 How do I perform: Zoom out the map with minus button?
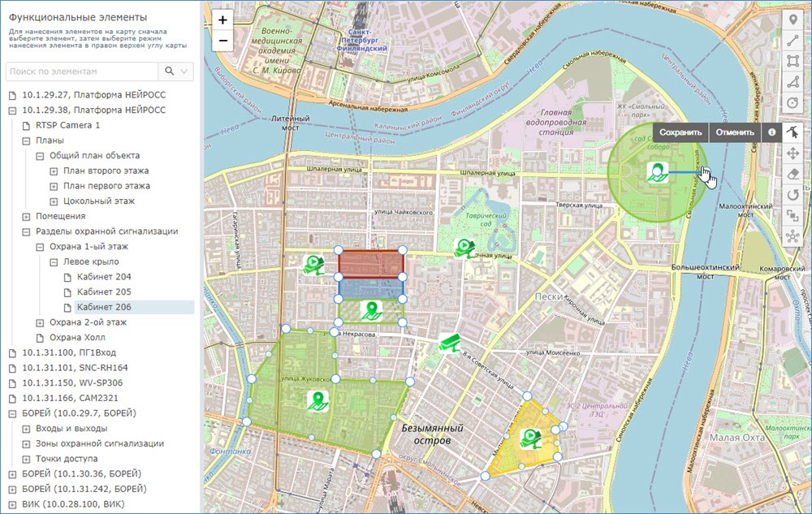(x=223, y=41)
